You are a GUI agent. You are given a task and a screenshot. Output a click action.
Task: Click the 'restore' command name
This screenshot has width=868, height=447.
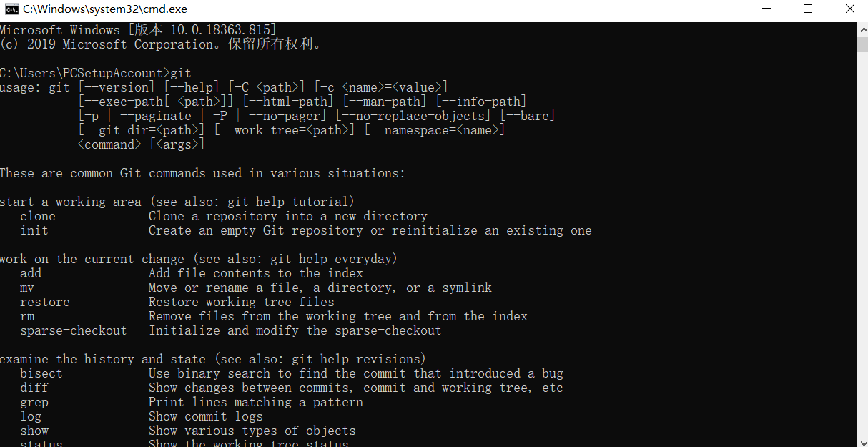(x=45, y=302)
